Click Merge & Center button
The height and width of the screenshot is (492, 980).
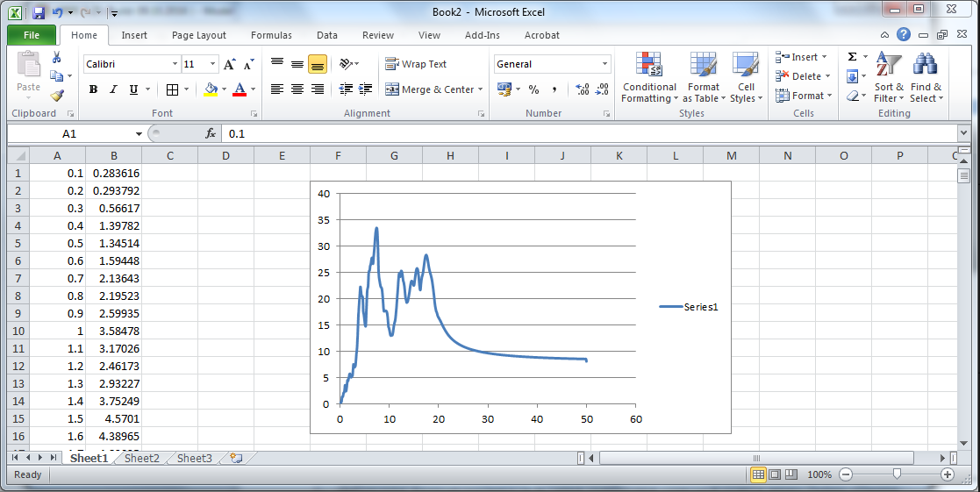click(x=430, y=89)
